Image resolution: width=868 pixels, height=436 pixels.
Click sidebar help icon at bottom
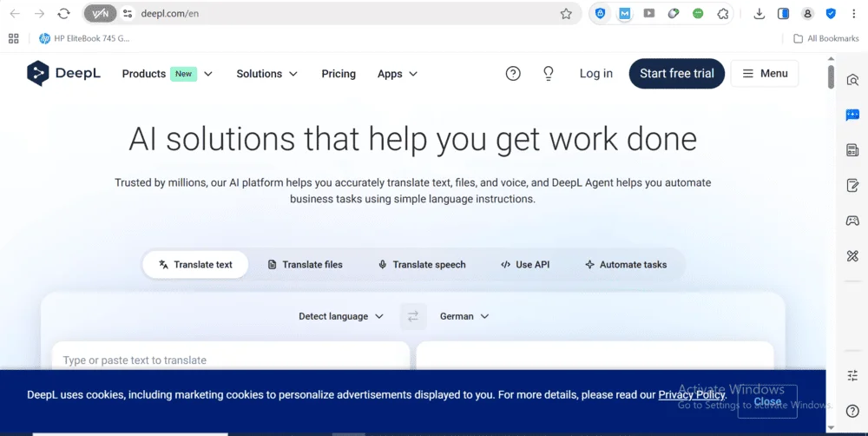tap(852, 411)
